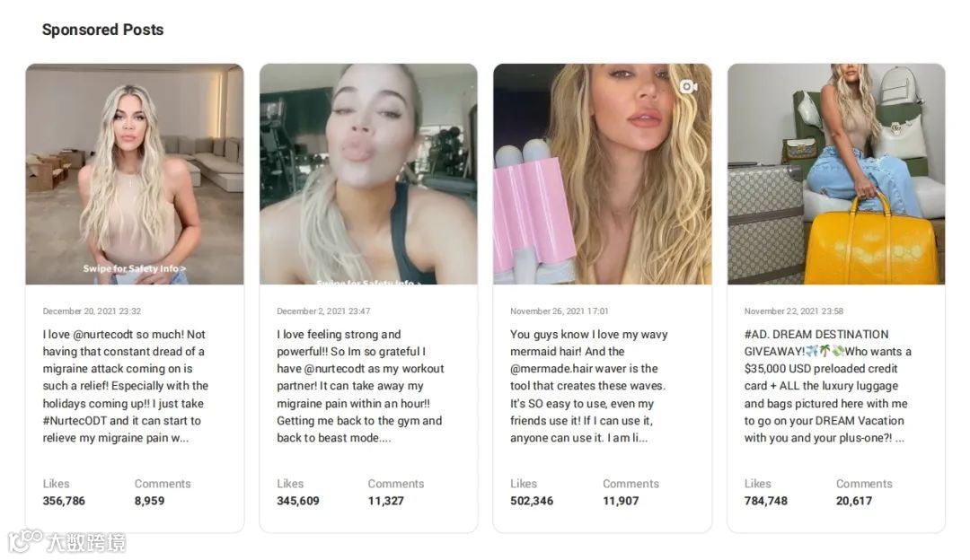Open the '#AD. DREAM DESTINATION GIVEAWAY' caption
The image size is (970, 560).
[828, 386]
